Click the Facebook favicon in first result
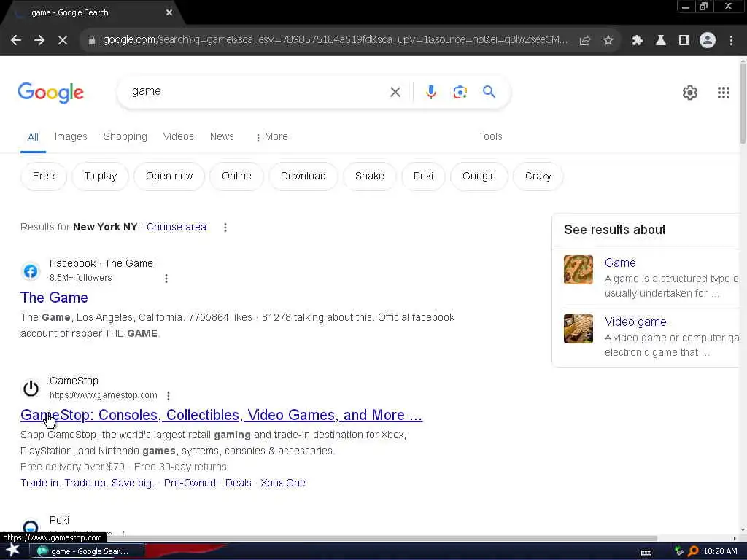 tap(31, 271)
